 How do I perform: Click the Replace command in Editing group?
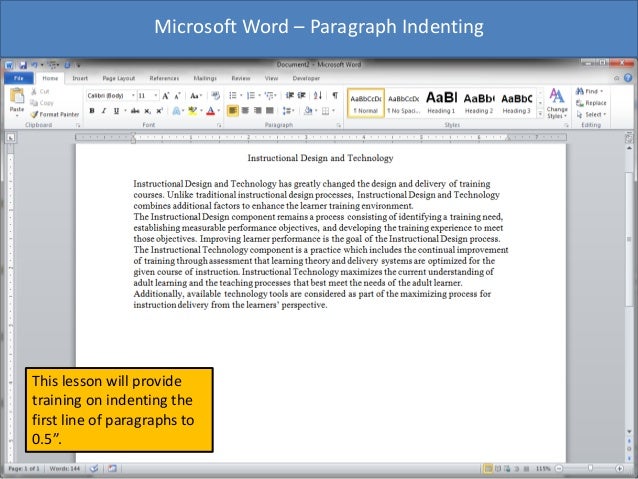point(592,103)
